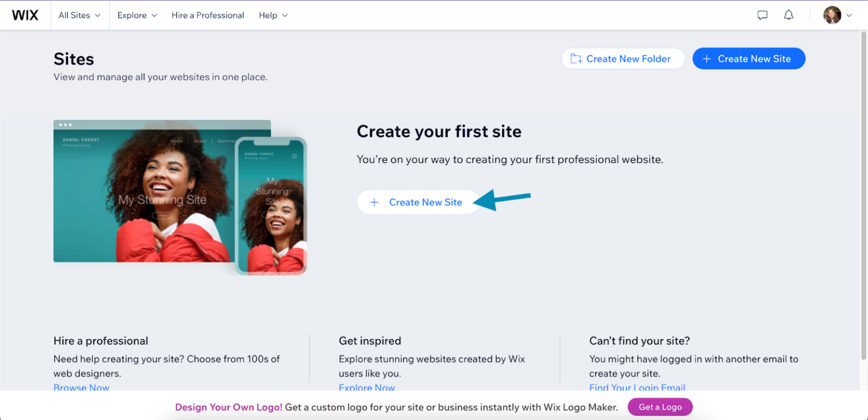
Task: Open Find Your Login Email link
Action: 637,388
